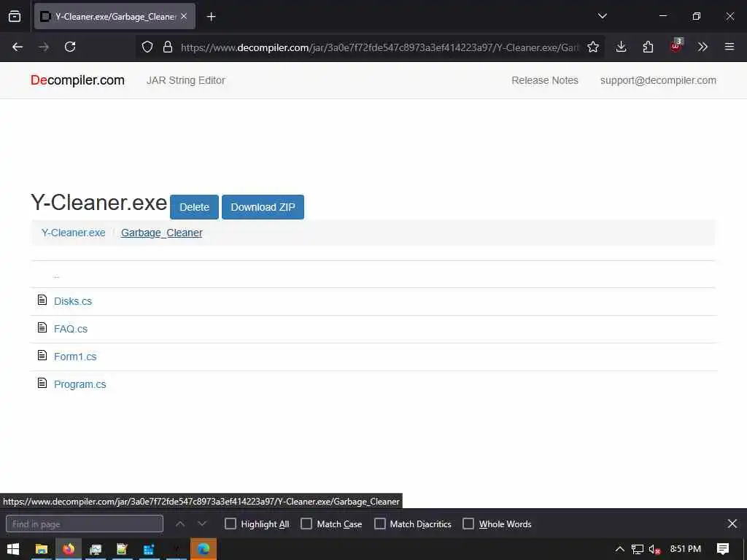Open File Explorer from the taskbar
Image resolution: width=747 pixels, height=560 pixels.
coord(42,549)
